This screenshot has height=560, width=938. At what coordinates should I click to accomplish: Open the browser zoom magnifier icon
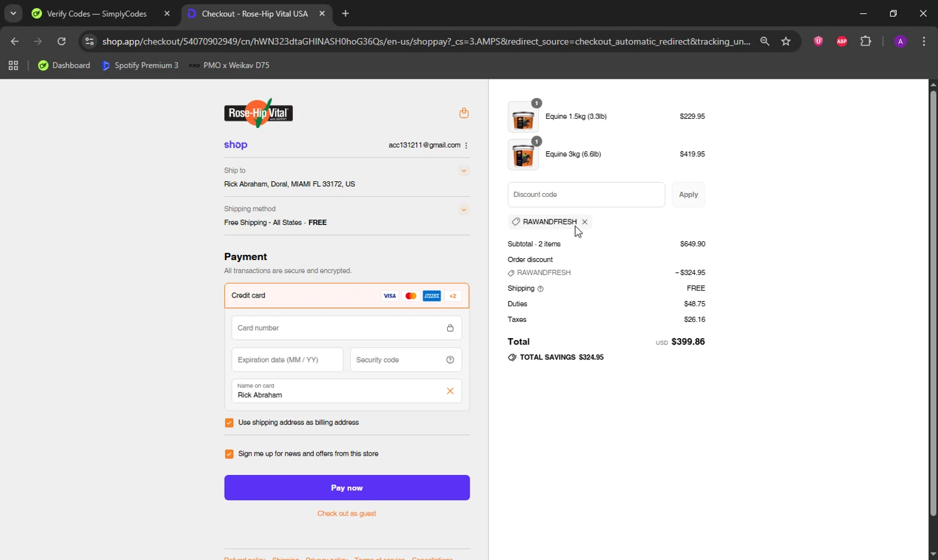pos(765,41)
